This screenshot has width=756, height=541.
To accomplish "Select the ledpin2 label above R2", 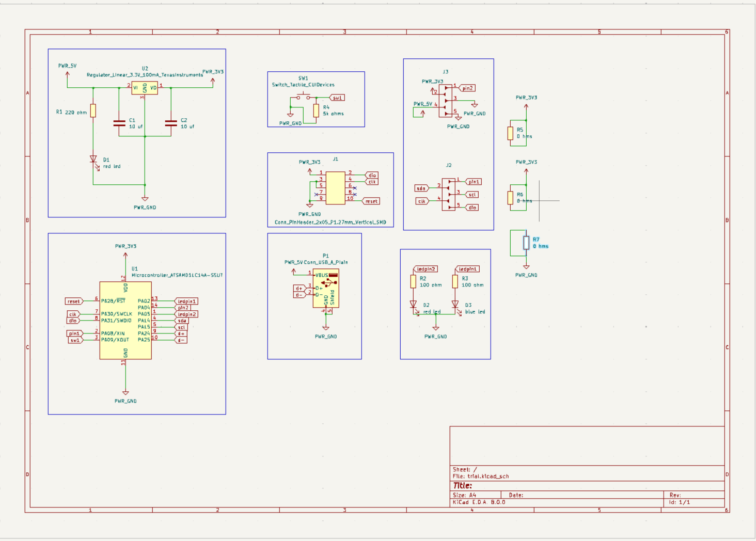I will [x=426, y=268].
